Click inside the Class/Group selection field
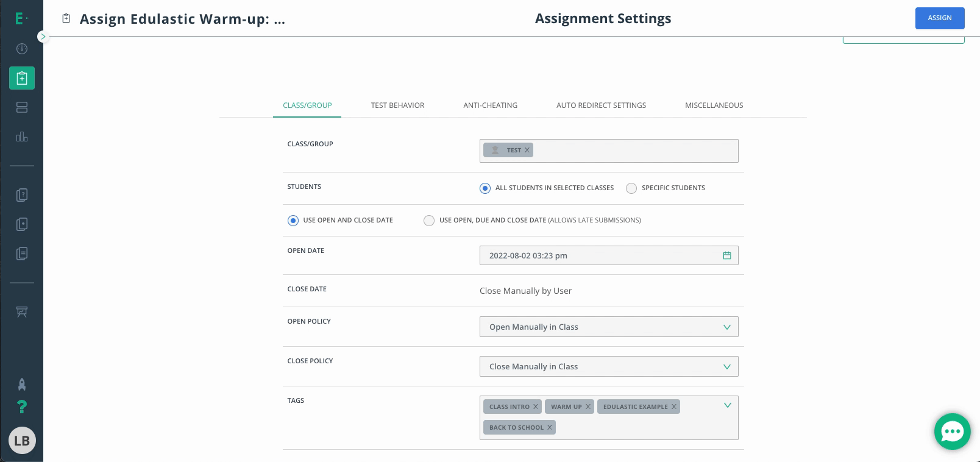The width and height of the screenshot is (980, 462). [609, 151]
